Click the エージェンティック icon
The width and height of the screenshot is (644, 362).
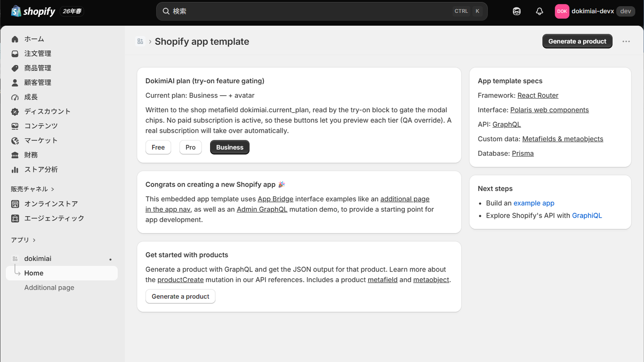coord(15,218)
